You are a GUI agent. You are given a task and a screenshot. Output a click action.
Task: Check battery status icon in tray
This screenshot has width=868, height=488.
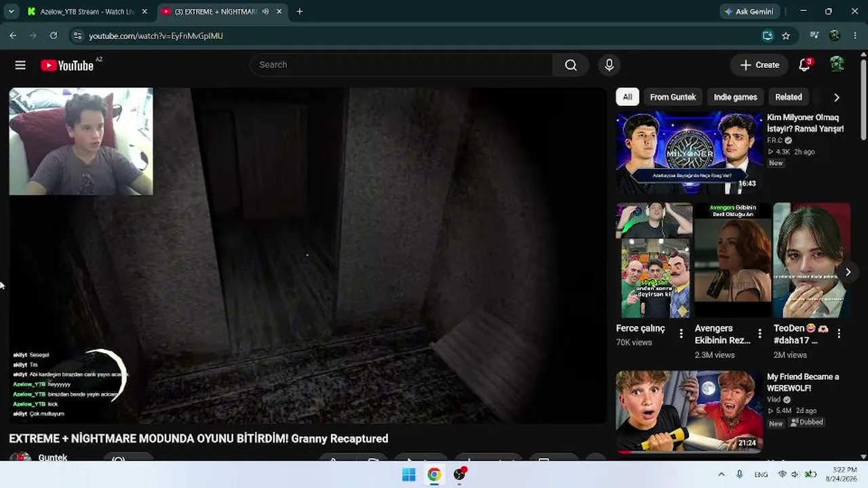(x=810, y=474)
